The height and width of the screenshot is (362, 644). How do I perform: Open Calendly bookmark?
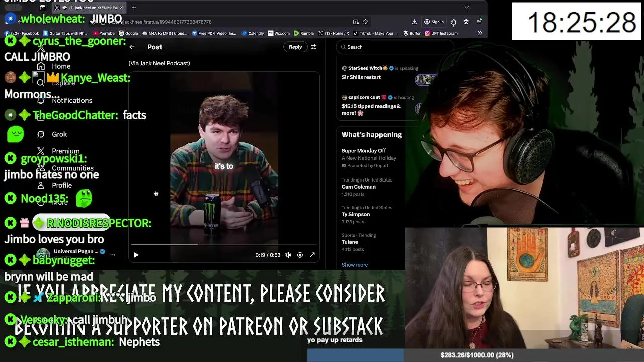(x=253, y=33)
